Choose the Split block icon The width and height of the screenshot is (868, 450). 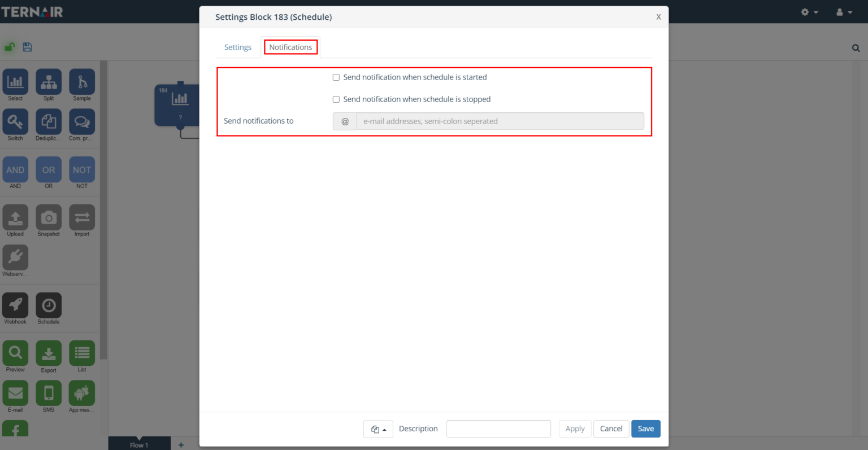pyautogui.click(x=49, y=82)
